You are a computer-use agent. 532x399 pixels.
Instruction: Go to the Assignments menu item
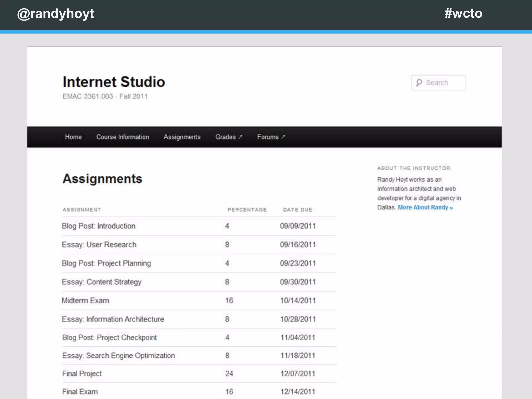click(x=182, y=137)
